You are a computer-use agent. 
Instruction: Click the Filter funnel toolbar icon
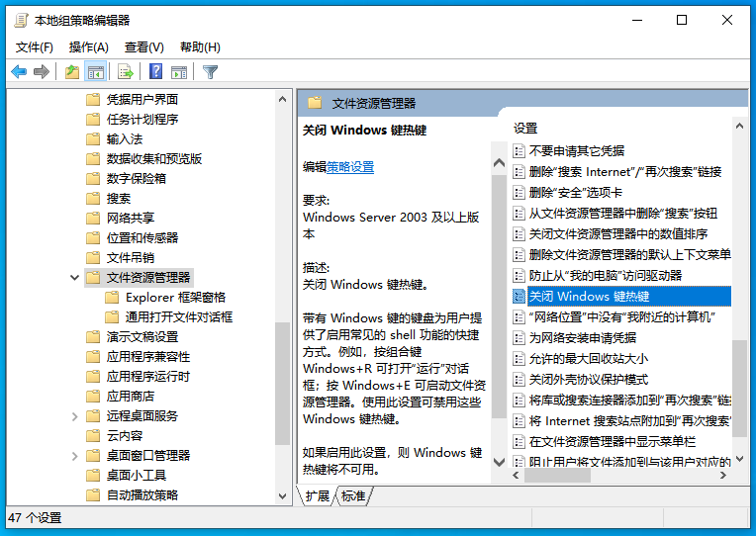210,72
